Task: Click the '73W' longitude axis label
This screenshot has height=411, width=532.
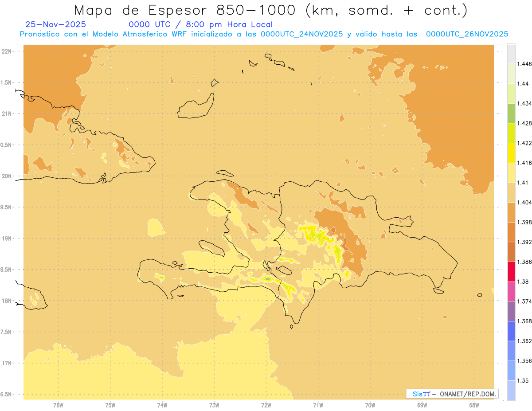Action: (x=214, y=405)
